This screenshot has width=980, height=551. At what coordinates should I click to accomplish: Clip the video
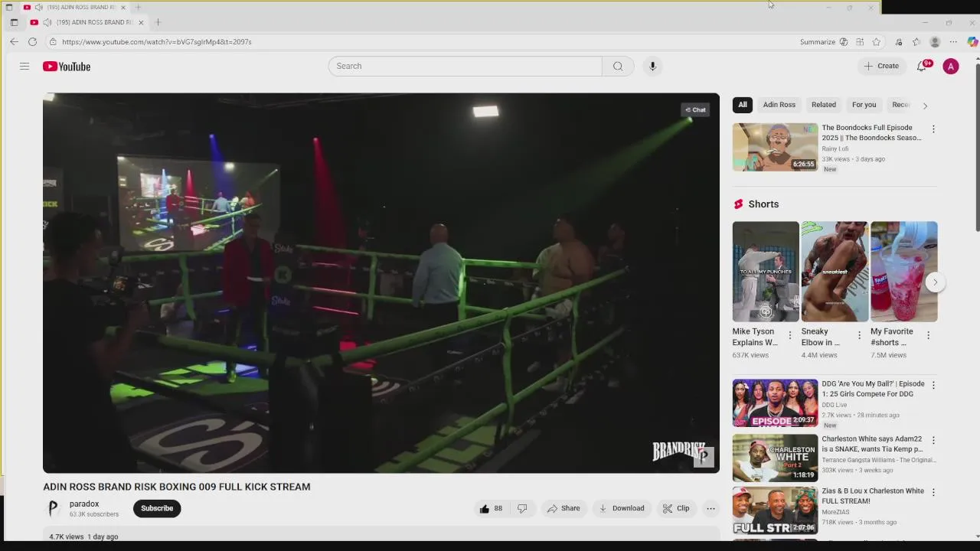[x=676, y=508]
